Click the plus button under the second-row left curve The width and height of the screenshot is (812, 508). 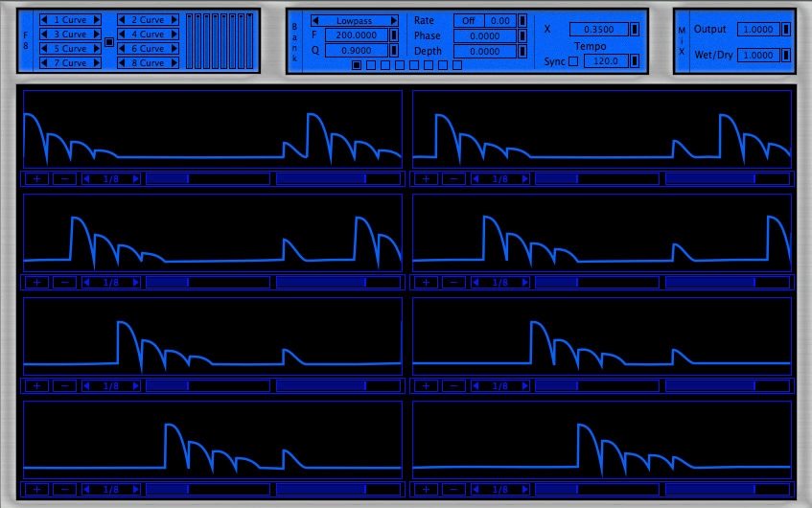coord(36,283)
